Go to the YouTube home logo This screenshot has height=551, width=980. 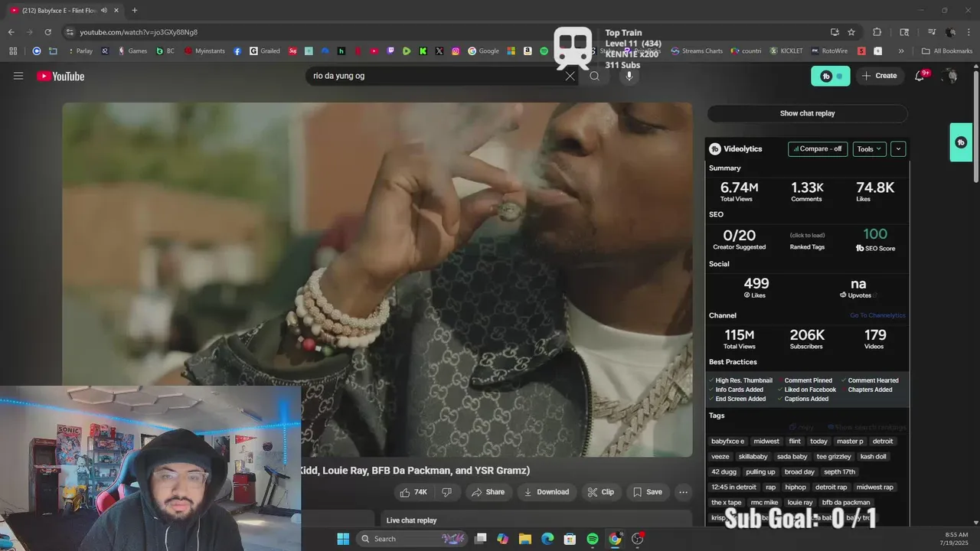60,76
